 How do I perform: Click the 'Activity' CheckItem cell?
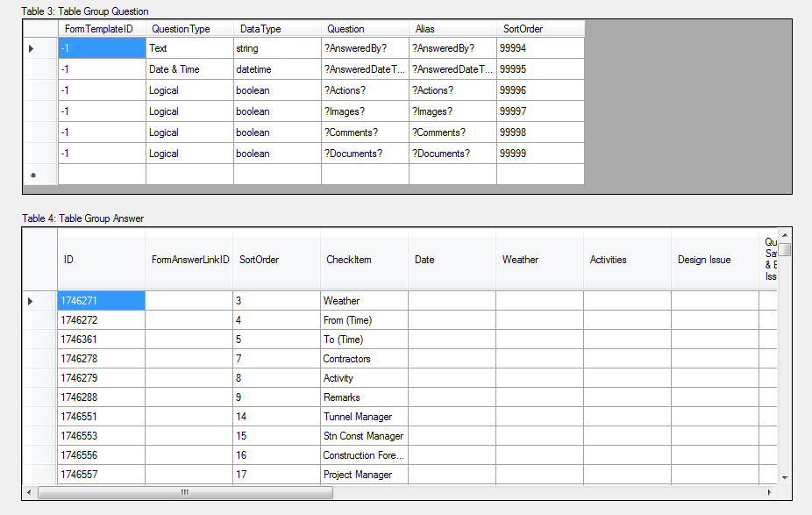(x=364, y=378)
